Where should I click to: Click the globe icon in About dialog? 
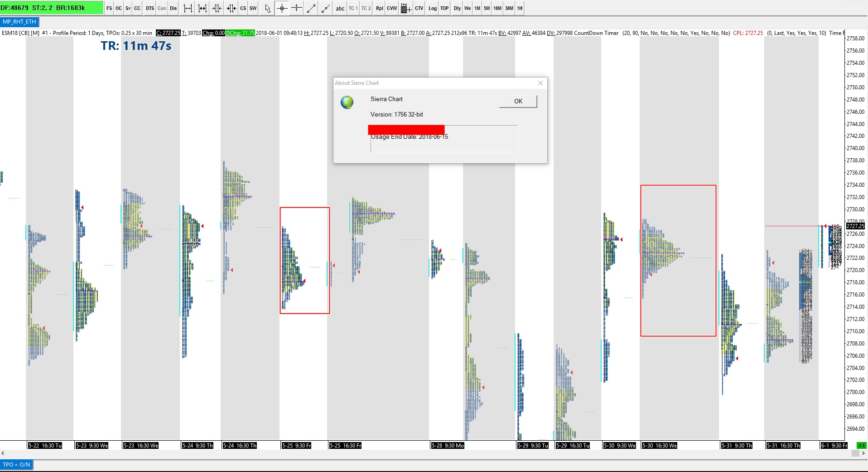point(347,102)
